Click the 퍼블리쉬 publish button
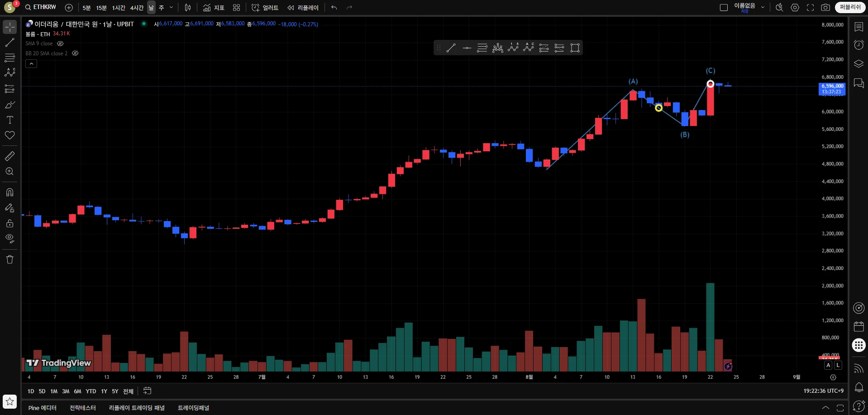The image size is (868, 415). click(x=850, y=7)
